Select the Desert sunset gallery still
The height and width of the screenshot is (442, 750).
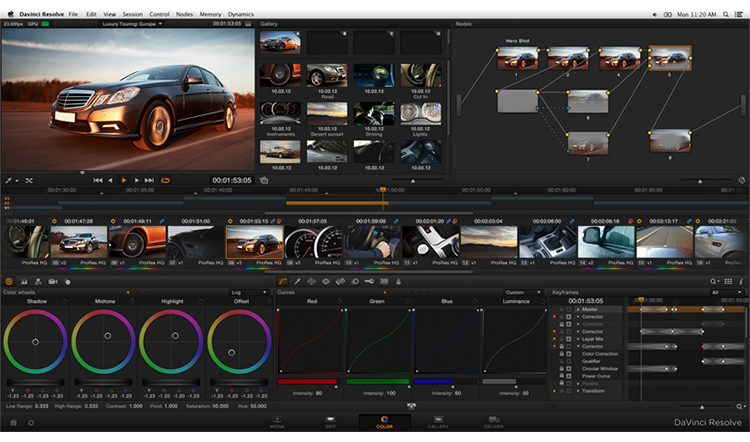point(327,115)
